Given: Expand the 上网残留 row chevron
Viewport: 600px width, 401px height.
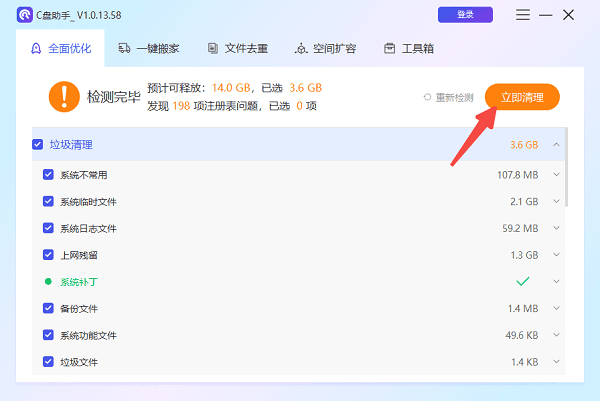Looking at the screenshot, I should coord(556,255).
